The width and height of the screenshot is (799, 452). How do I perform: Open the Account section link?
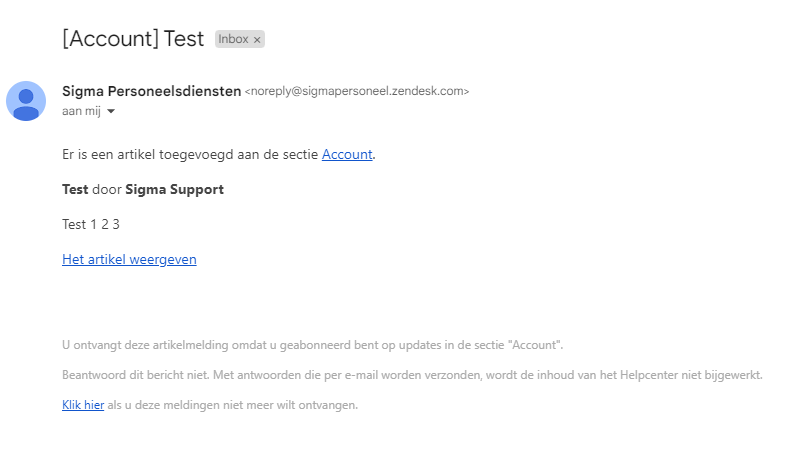347,154
